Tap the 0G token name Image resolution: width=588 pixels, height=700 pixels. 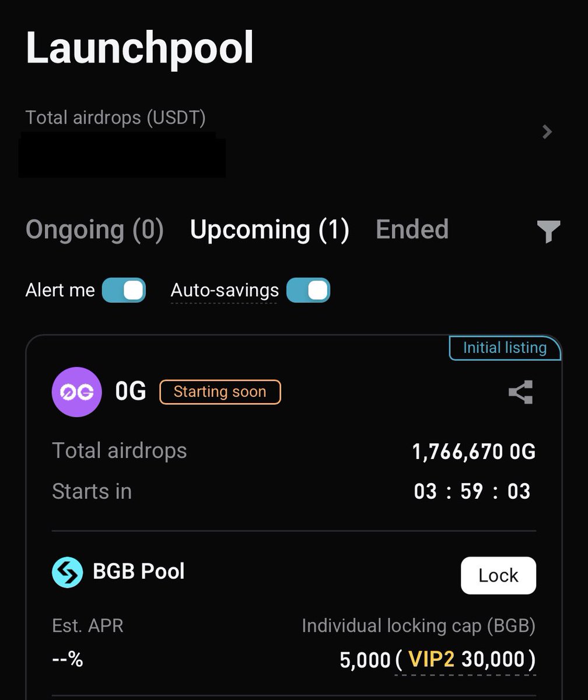(131, 391)
